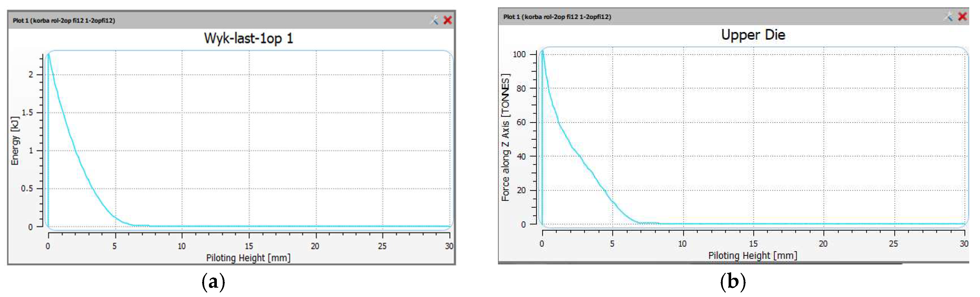
Task: Click the 1.5 tick label on energy axis
Action: click(27, 113)
